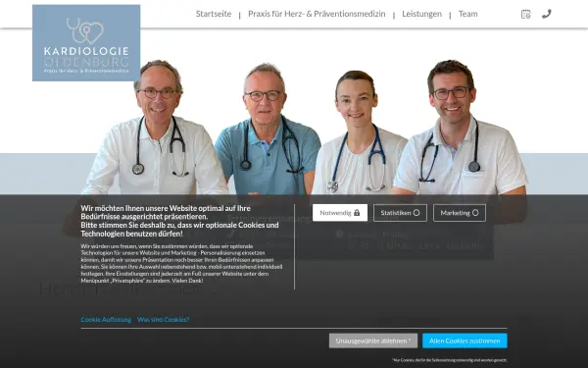Open the Cookie Auflistung link

click(106, 320)
